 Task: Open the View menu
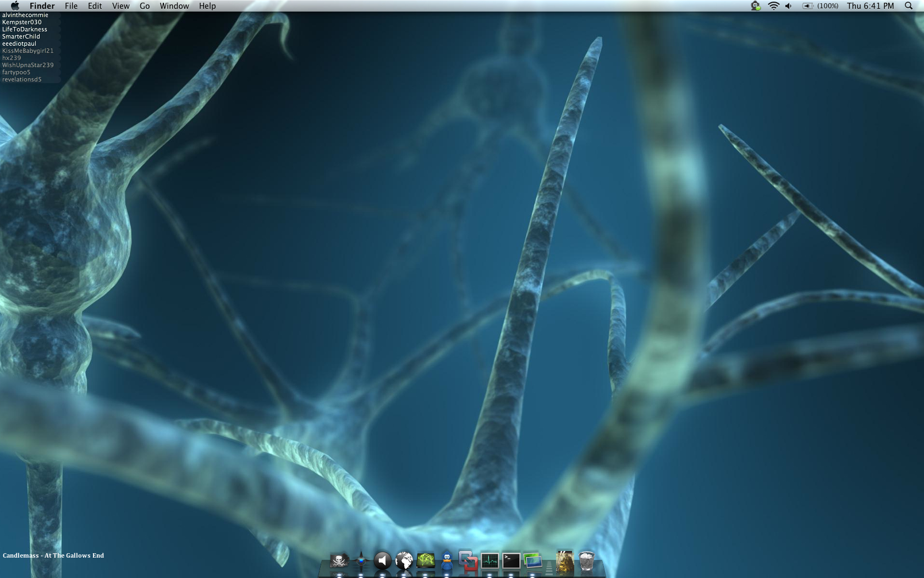coord(121,6)
